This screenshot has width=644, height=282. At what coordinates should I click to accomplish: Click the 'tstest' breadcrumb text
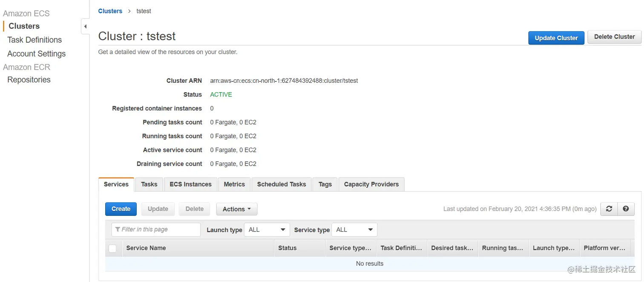144,11
